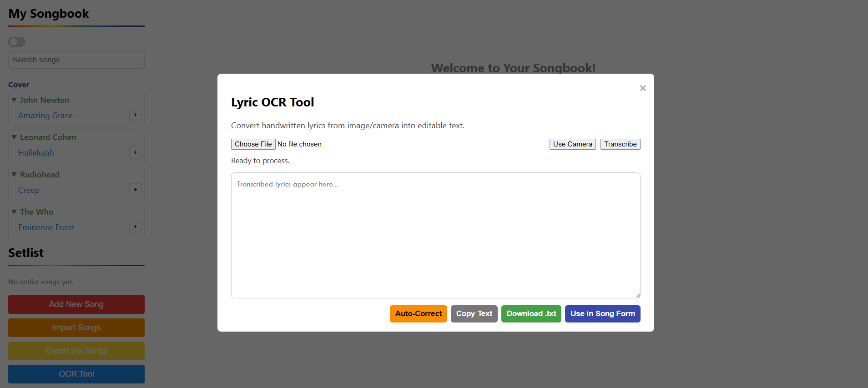Image resolution: width=868 pixels, height=388 pixels.
Task: Click the green Download .txt button
Action: 531,314
